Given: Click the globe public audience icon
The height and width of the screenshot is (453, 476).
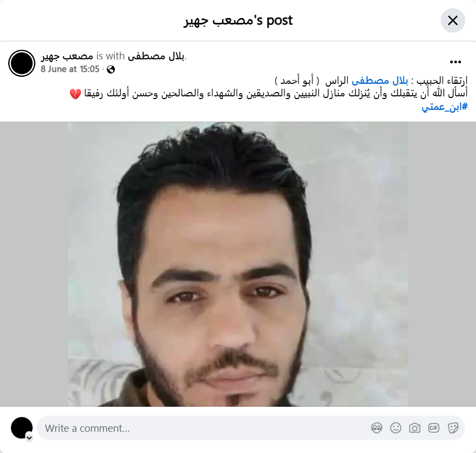Looking at the screenshot, I should coord(111,70).
